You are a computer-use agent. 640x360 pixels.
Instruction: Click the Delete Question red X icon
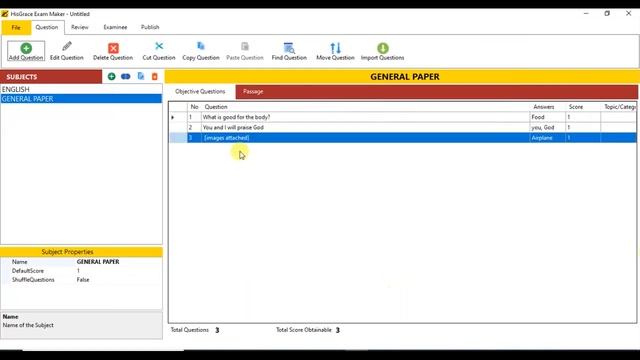(113, 48)
